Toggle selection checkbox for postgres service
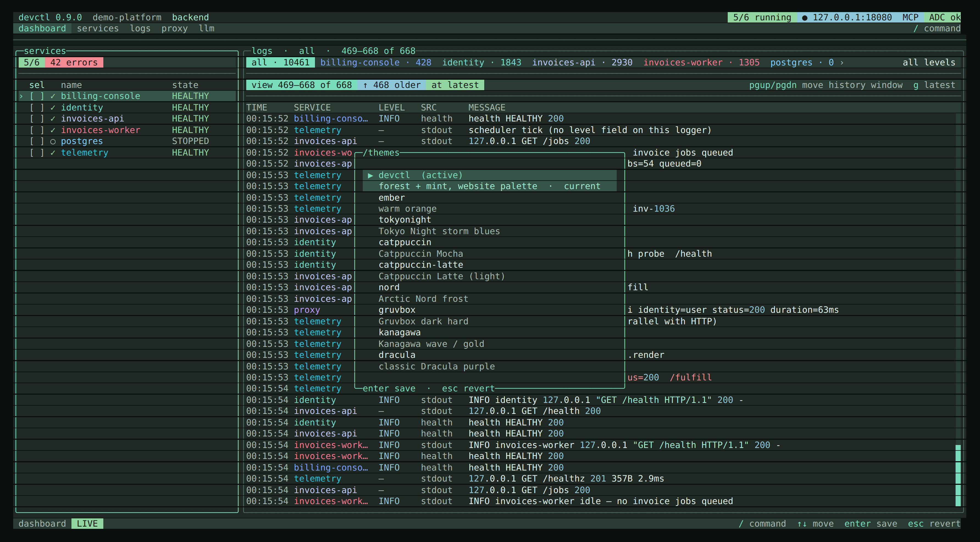 (37, 141)
